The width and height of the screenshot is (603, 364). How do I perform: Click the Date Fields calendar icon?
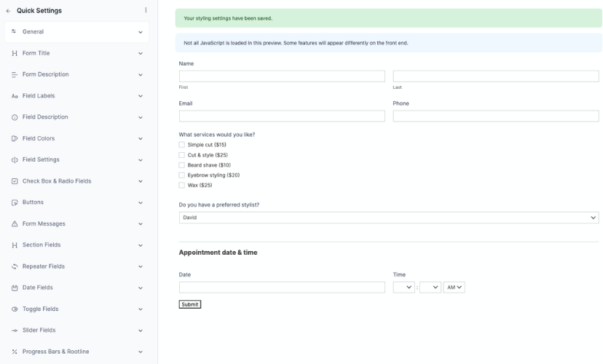[x=15, y=288]
